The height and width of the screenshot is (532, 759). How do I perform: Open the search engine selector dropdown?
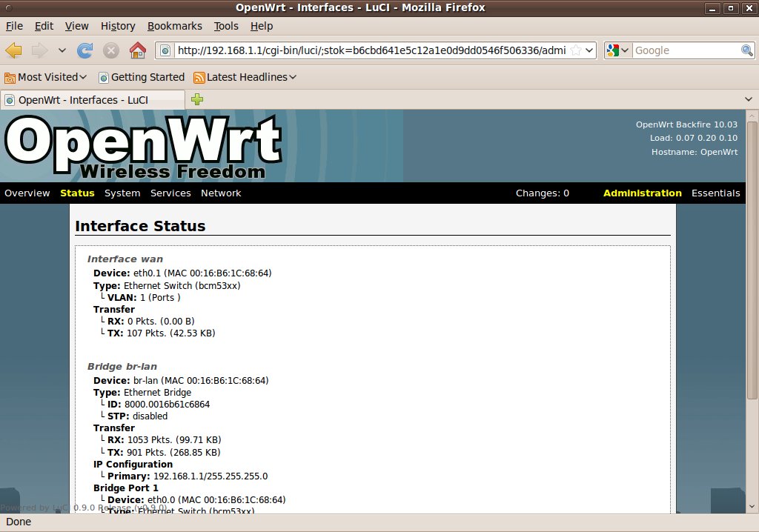point(617,50)
